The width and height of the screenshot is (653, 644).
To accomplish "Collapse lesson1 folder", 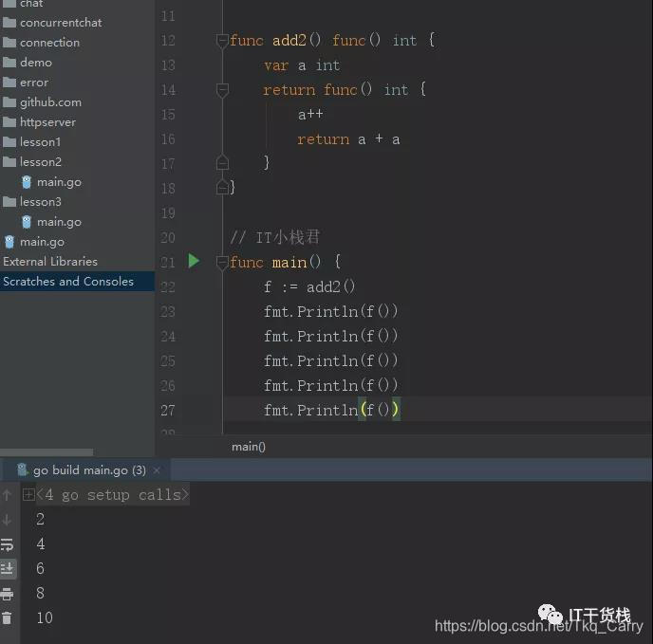I will (x=40, y=142).
